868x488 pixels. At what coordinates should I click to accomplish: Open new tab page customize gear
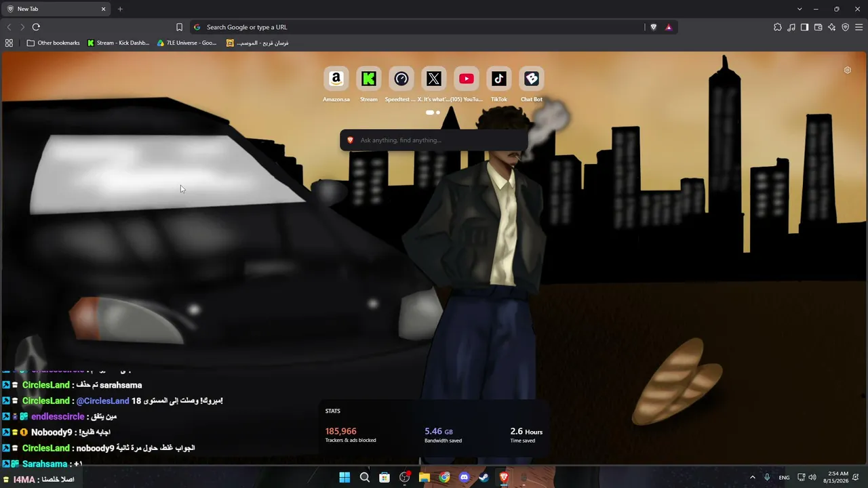[847, 70]
